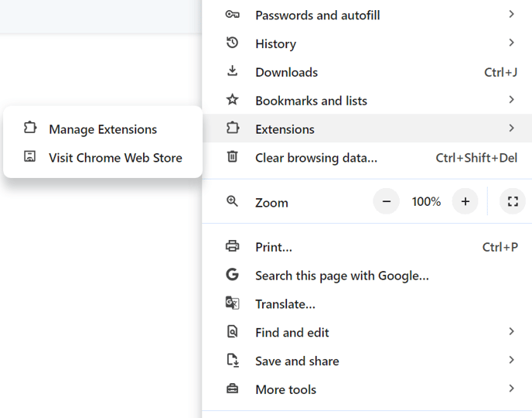Expand the Save and share chevron

click(x=511, y=361)
